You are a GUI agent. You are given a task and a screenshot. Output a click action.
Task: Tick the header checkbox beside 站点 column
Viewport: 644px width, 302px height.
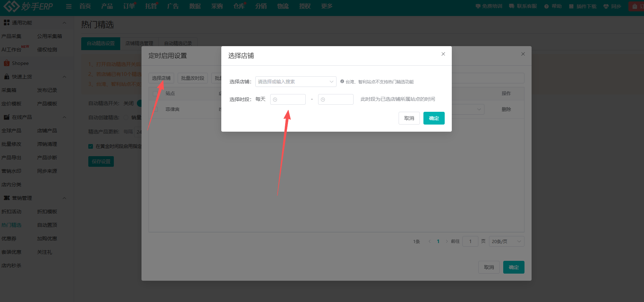155,93
